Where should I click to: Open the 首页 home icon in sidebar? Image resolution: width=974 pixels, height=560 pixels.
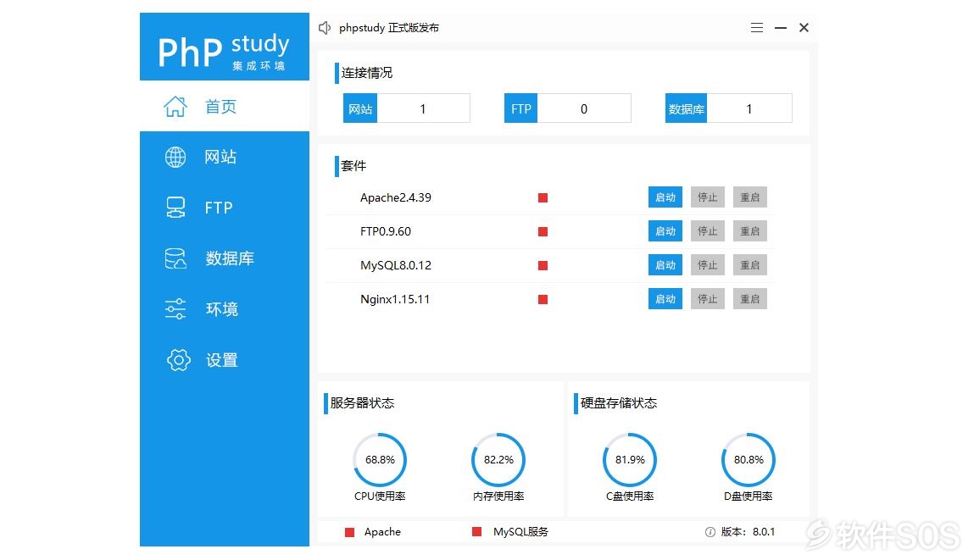(x=175, y=106)
